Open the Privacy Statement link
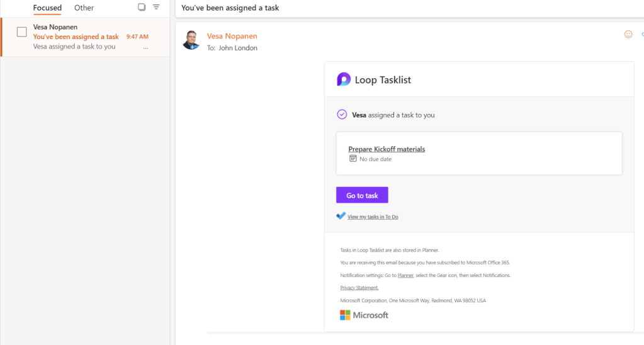The height and width of the screenshot is (345, 644). click(x=359, y=288)
